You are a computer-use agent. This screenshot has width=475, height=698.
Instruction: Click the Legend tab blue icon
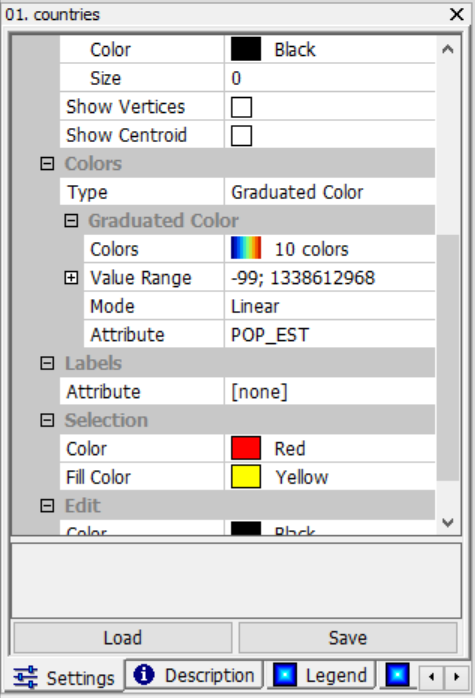pyautogui.click(x=285, y=675)
